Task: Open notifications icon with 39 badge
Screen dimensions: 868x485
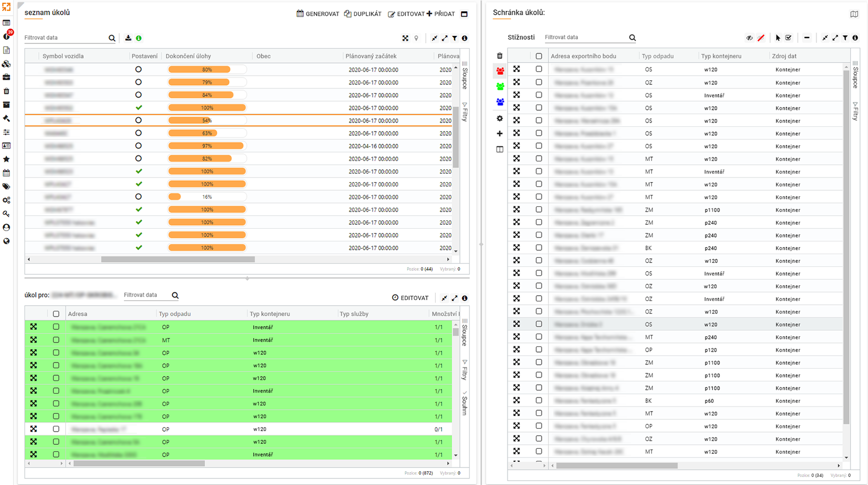Action: 6,36
